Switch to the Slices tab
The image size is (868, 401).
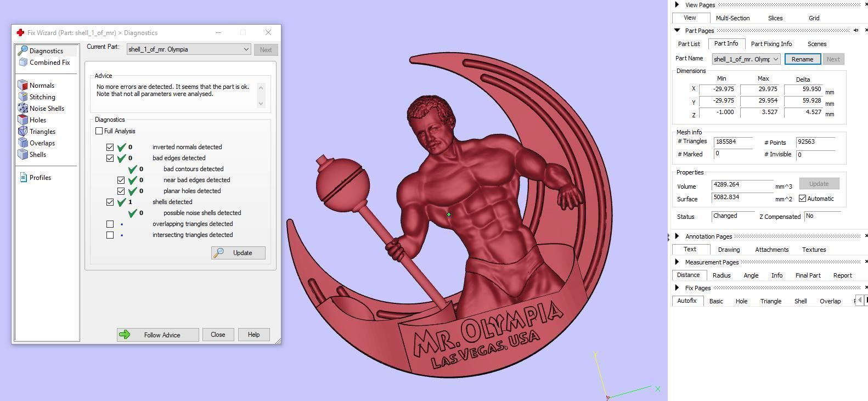[x=775, y=18]
